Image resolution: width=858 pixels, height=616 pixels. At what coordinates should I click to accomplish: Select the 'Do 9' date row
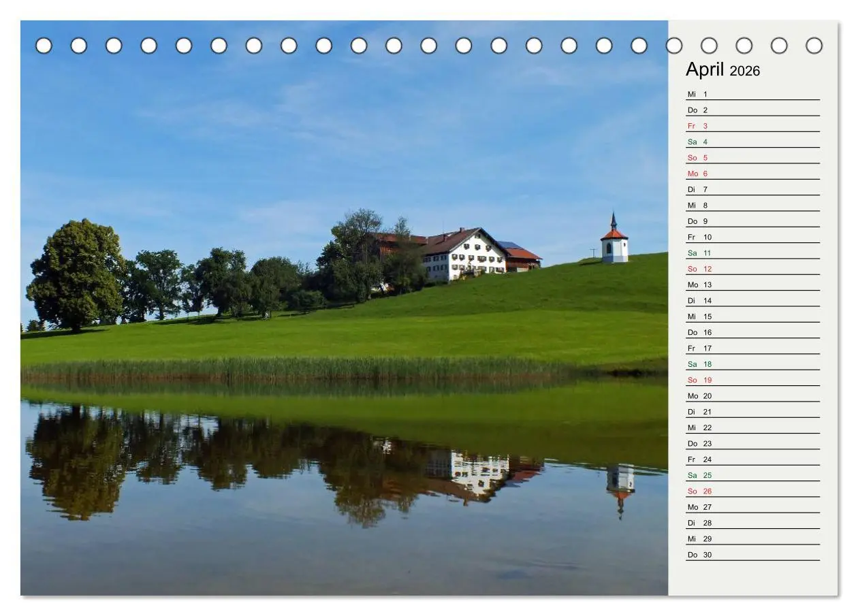click(x=752, y=221)
